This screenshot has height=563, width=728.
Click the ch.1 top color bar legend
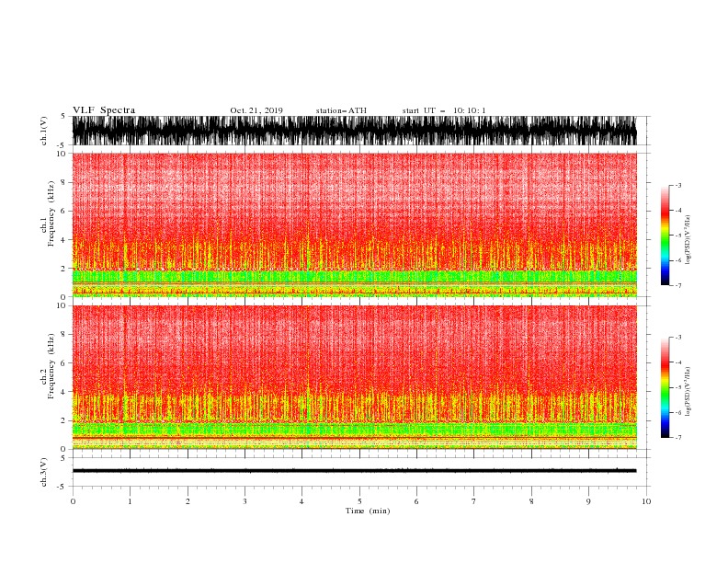(x=665, y=236)
